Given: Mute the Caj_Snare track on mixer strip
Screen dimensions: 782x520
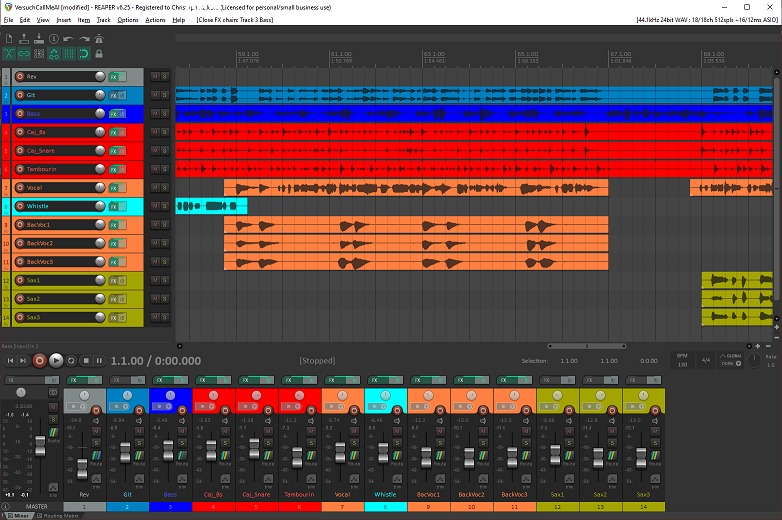Looking at the screenshot, I should point(268,431).
